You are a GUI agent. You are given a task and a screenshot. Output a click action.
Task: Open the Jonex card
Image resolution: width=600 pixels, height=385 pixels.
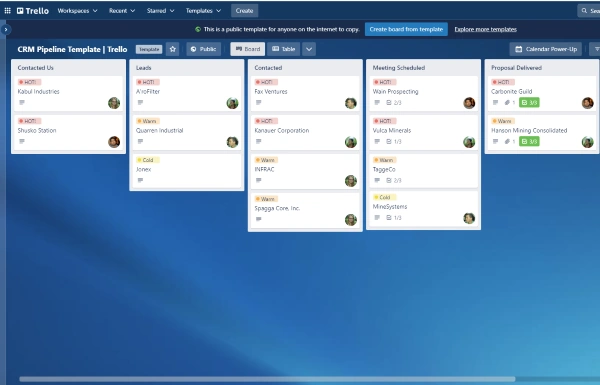point(187,171)
